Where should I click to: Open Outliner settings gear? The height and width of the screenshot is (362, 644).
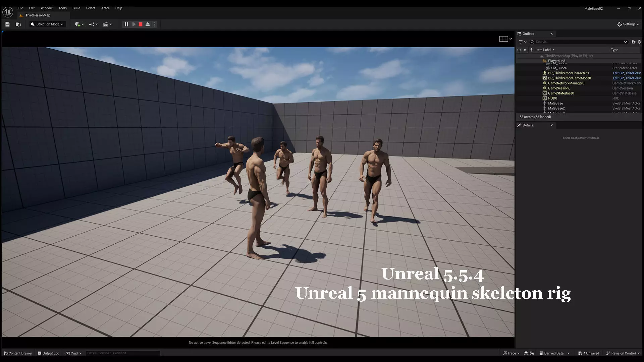point(640,42)
